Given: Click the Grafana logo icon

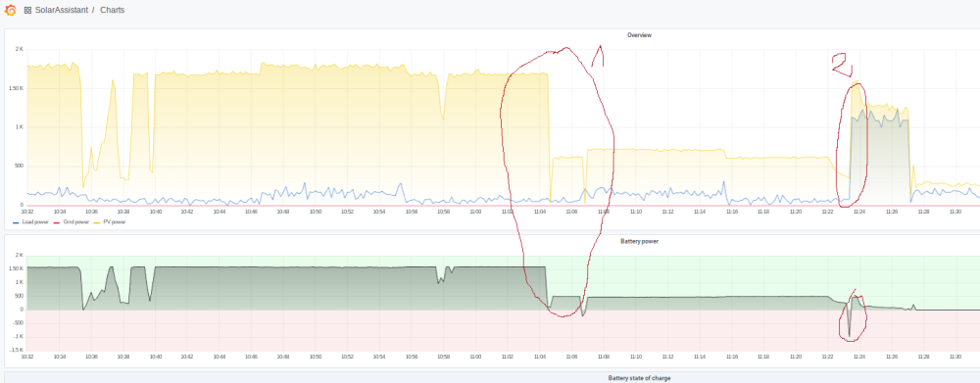Looking at the screenshot, I should coord(10,10).
